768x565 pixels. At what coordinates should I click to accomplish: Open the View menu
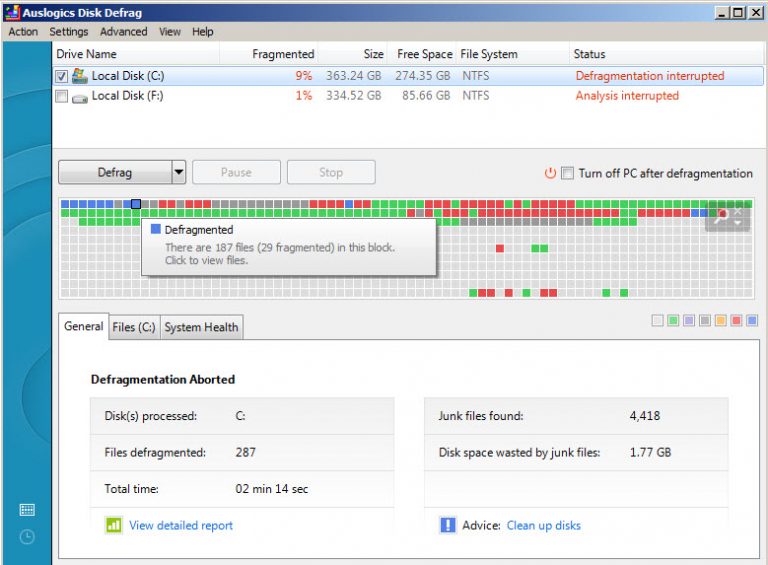[x=169, y=32]
